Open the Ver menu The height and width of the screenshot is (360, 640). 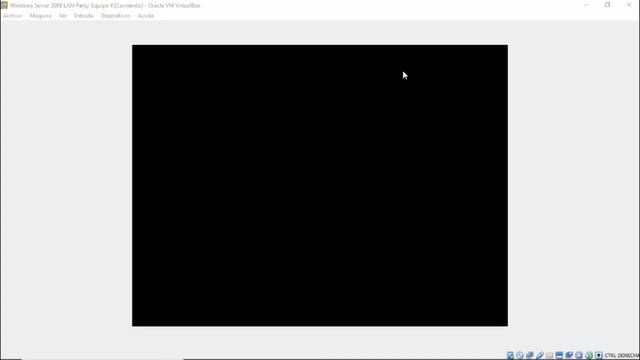tap(63, 16)
